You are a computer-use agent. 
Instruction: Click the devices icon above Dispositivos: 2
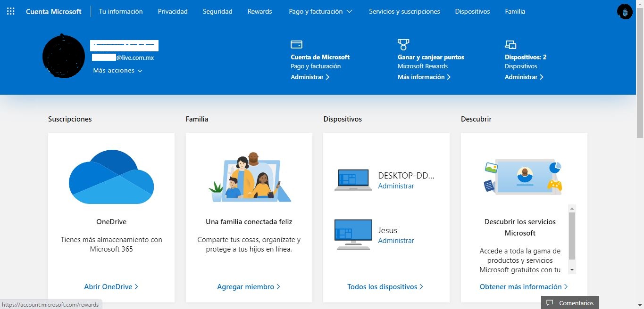(510, 45)
